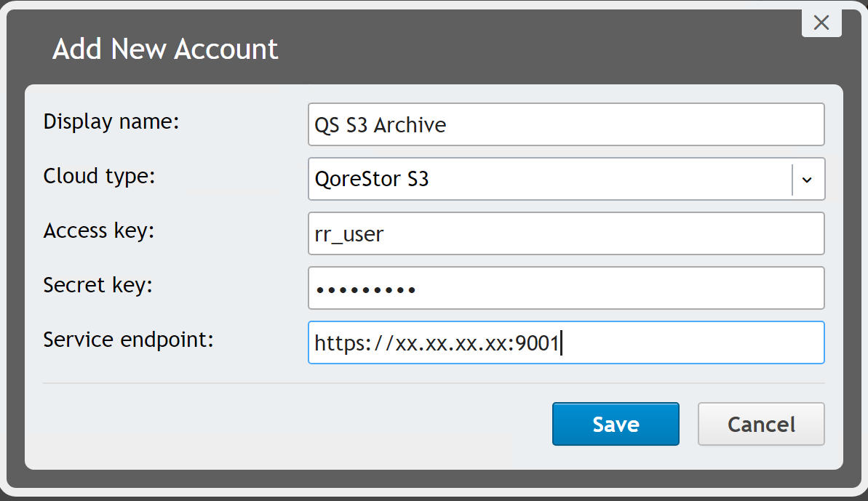This screenshot has width=868, height=501.
Task: Save the new account
Action: (616, 424)
